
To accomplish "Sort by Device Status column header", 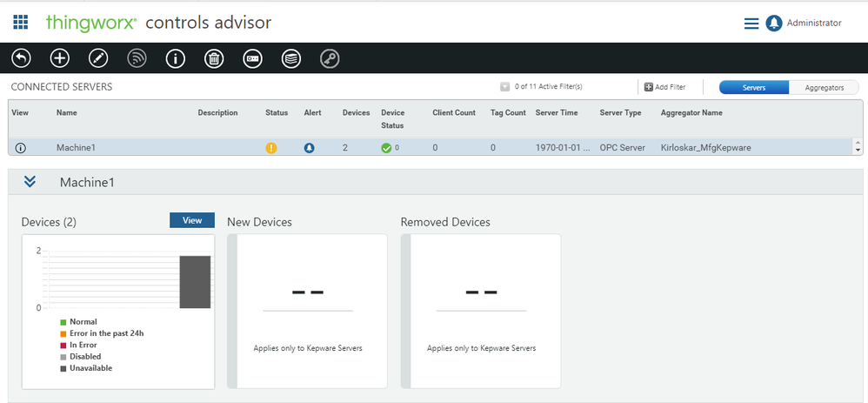I will click(x=392, y=118).
